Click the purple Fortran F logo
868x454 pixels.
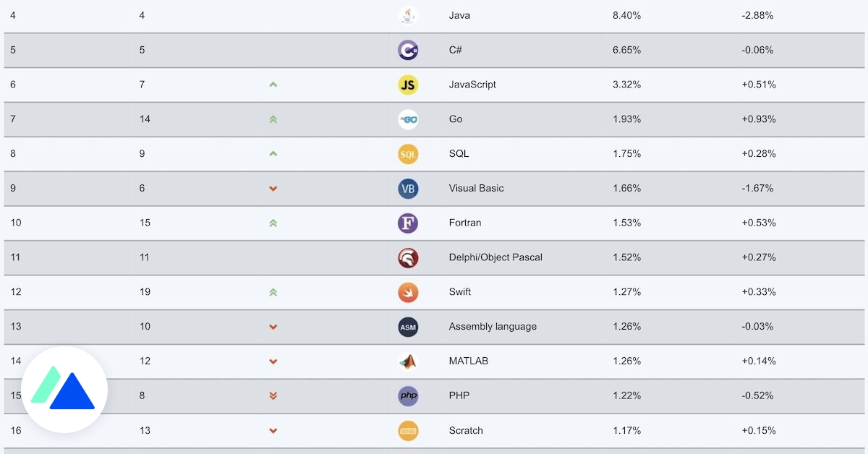point(408,223)
